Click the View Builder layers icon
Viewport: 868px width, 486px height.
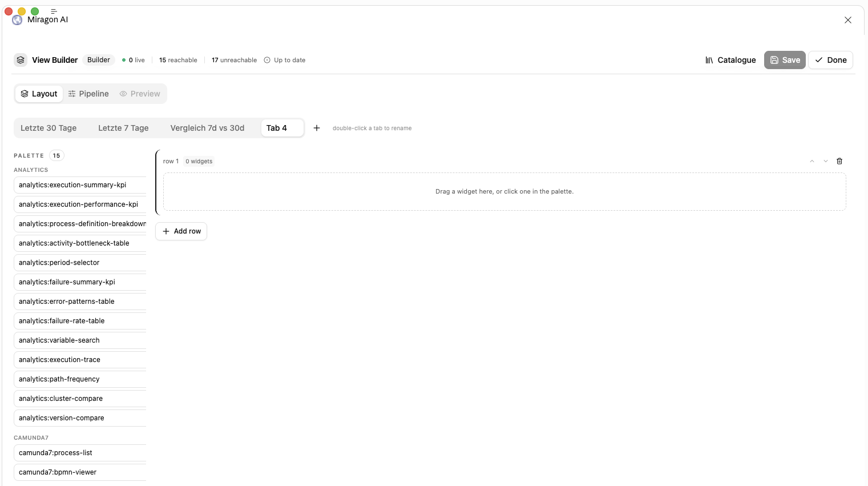[21, 60]
